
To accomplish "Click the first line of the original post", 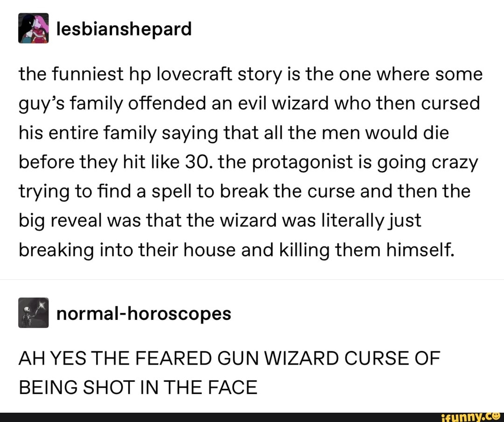I will coord(251,75).
